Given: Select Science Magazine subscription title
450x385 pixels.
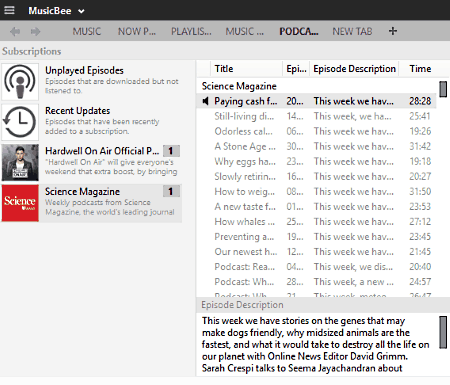Looking at the screenshot, I should [x=82, y=192].
